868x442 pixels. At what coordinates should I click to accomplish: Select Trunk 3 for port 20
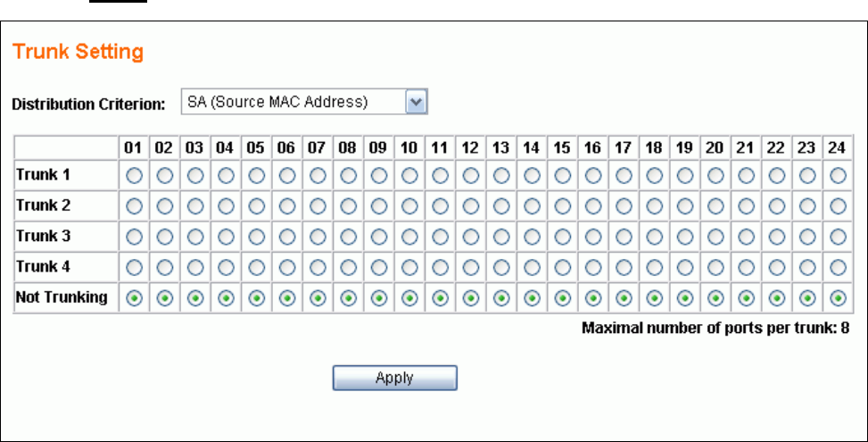pyautogui.click(x=715, y=238)
